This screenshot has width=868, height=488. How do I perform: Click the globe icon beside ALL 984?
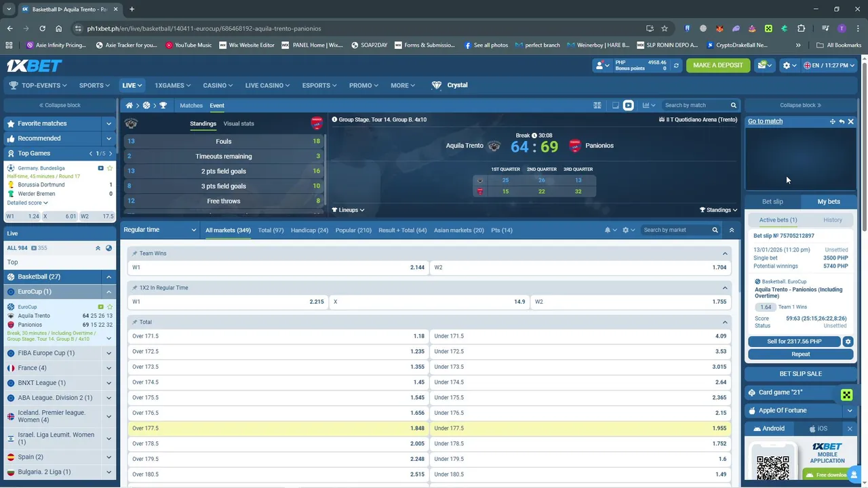[109, 248]
